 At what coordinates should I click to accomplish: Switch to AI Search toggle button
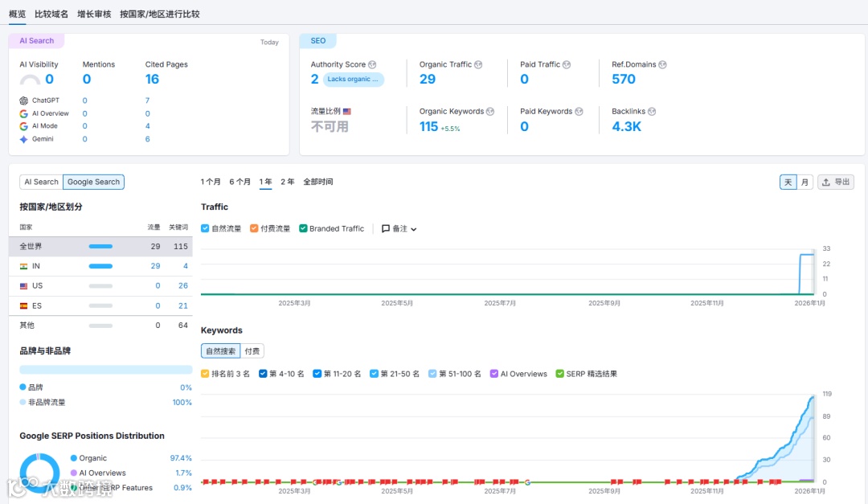pos(42,182)
